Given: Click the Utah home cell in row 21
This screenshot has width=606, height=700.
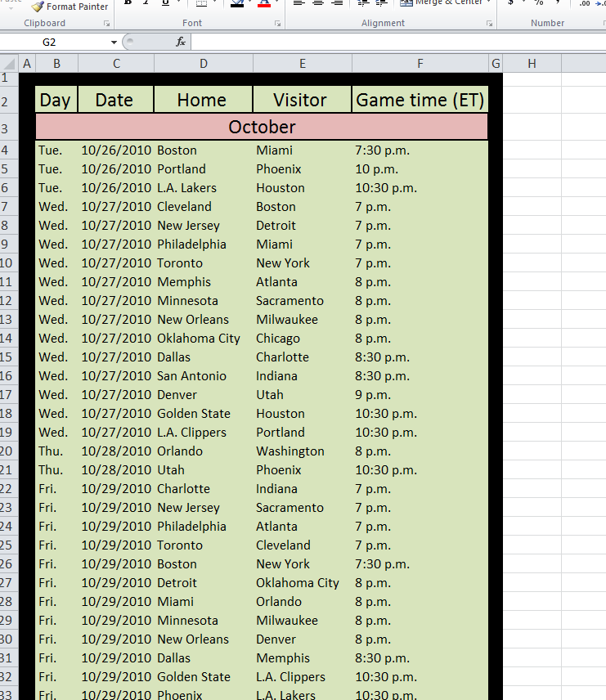Looking at the screenshot, I should pos(204,469).
